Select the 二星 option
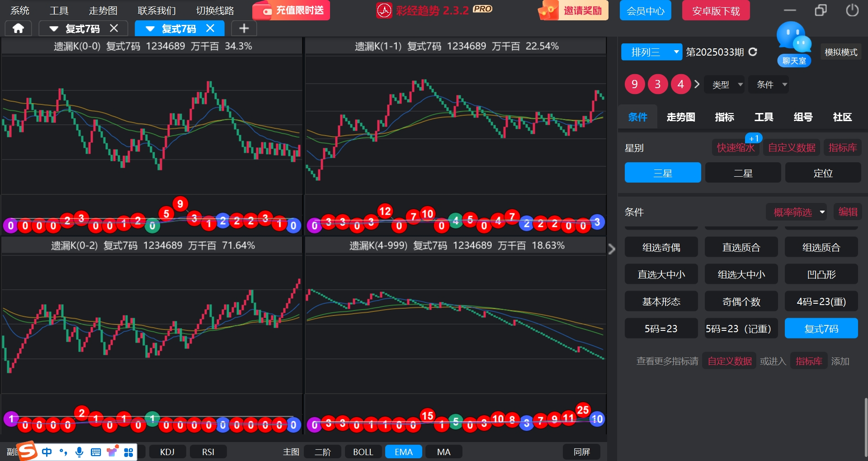The image size is (868, 461). 743,173
